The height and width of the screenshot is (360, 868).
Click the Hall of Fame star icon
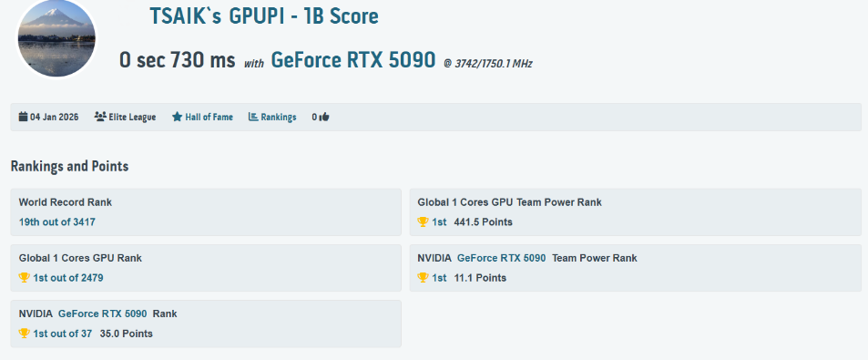click(177, 117)
